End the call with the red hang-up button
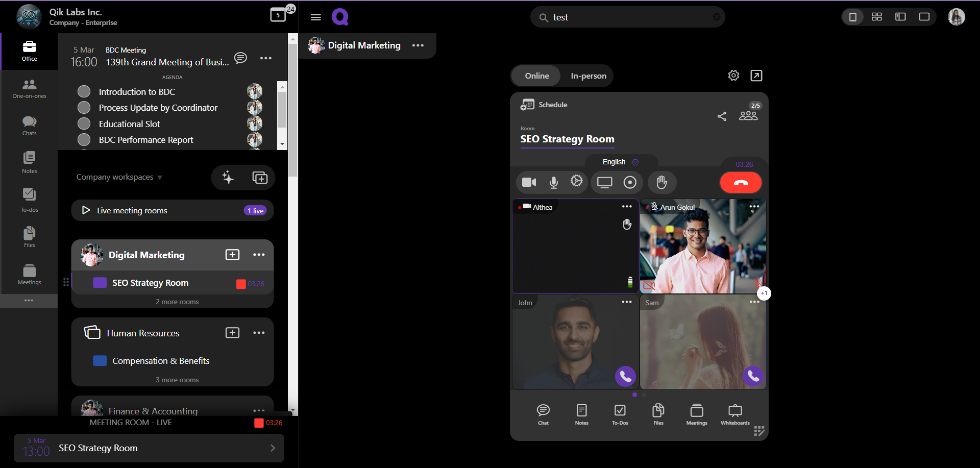This screenshot has height=468, width=980. click(x=741, y=183)
